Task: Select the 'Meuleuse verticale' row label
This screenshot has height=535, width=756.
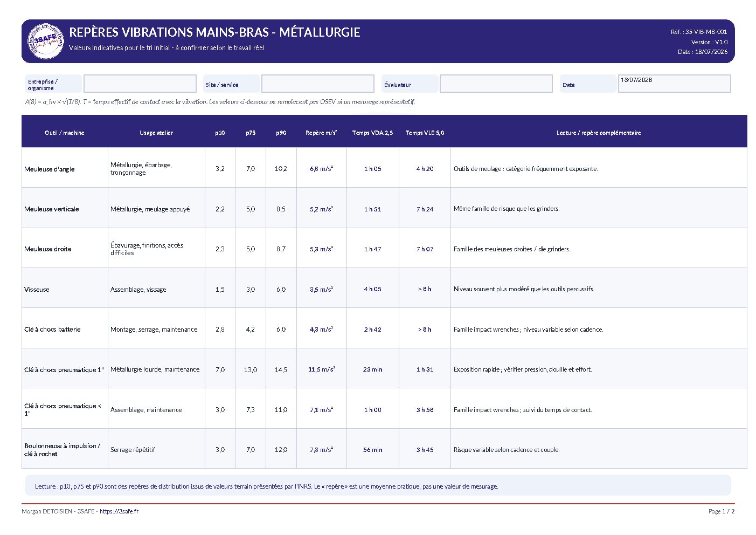Action: coord(52,209)
